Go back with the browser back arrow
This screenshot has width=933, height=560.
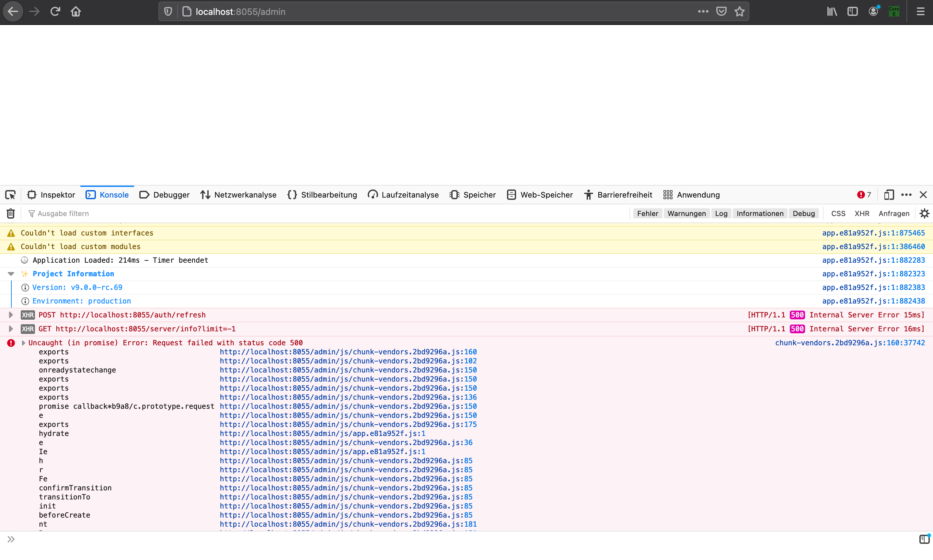(x=13, y=11)
